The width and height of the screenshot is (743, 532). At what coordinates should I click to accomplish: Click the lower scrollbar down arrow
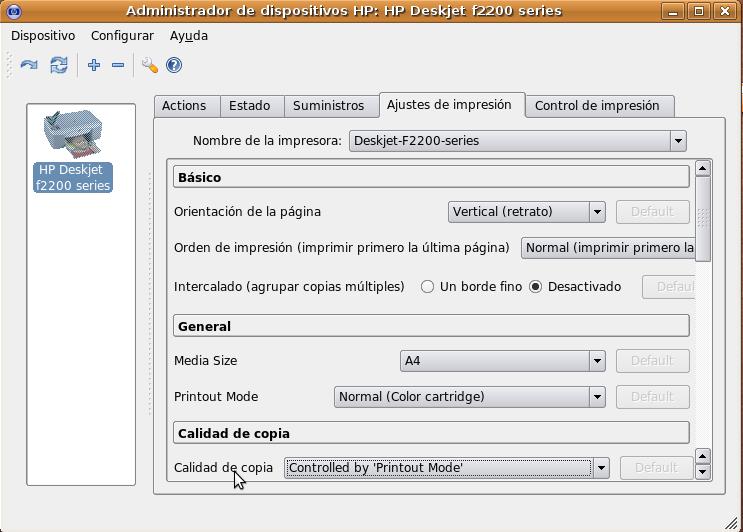(x=703, y=472)
